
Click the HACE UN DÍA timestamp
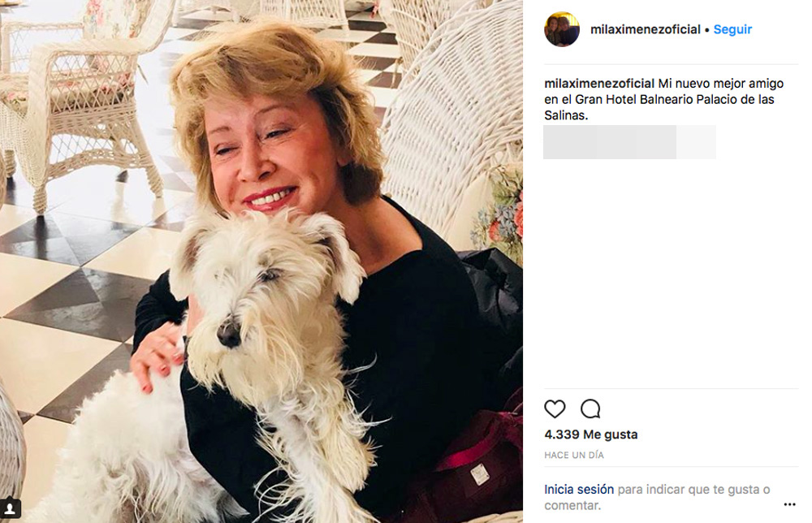[574, 455]
